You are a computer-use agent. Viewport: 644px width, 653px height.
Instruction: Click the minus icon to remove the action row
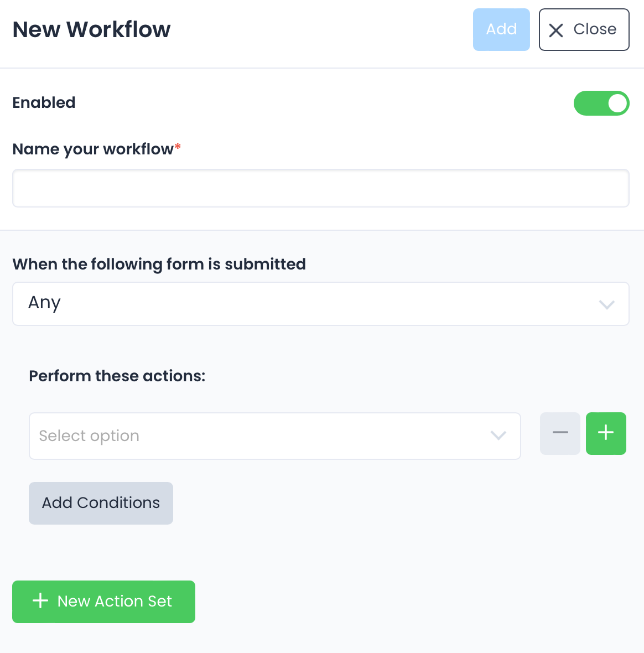(x=560, y=433)
